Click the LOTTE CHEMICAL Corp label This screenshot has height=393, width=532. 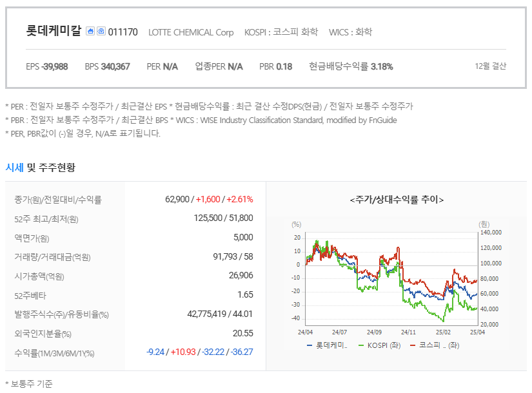click(x=191, y=33)
